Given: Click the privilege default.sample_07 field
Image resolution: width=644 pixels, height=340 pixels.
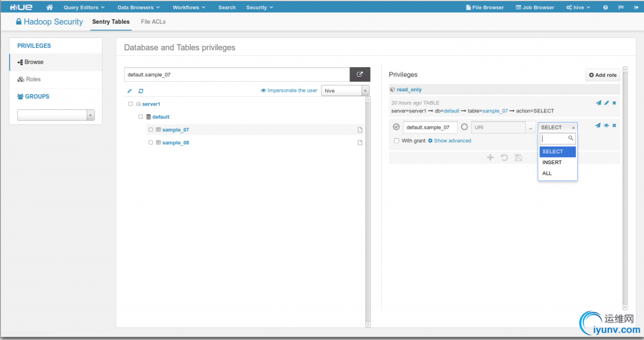Looking at the screenshot, I should [430, 128].
